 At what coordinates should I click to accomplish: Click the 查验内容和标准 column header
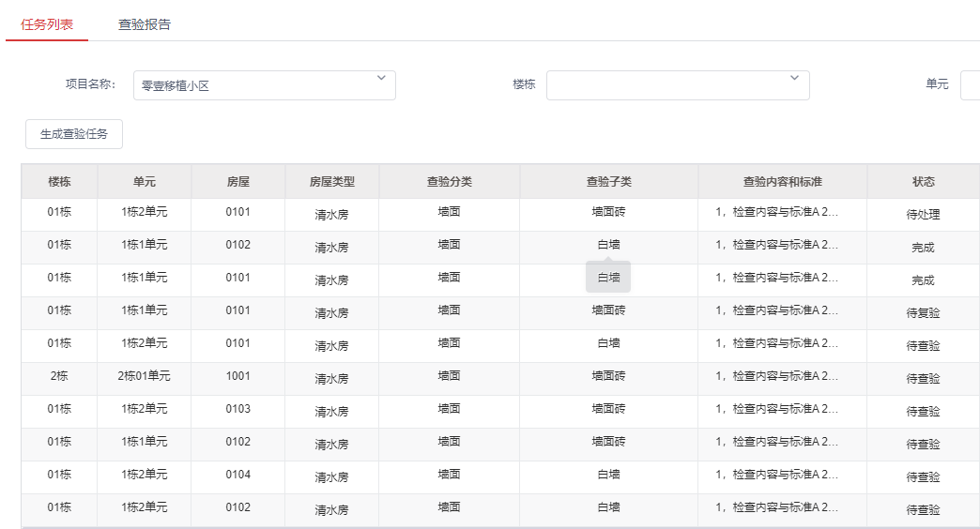782,182
